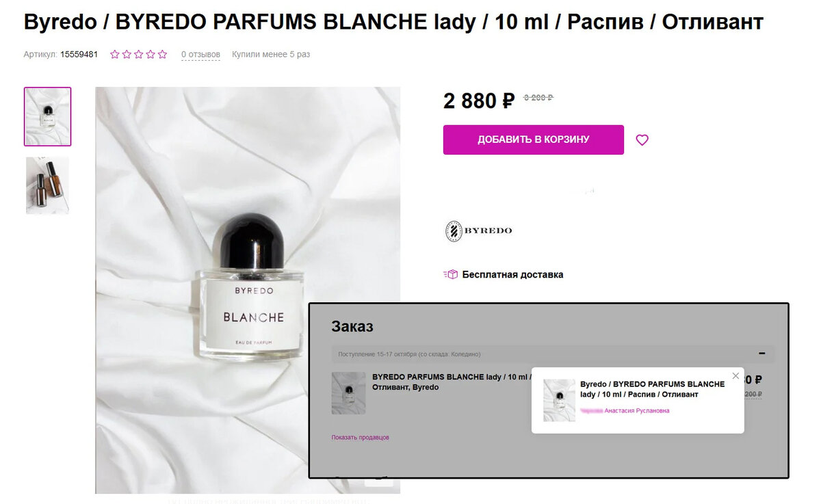The height and width of the screenshot is (504, 821).
Task: Click the popup product thumbnail
Action: [x=559, y=401]
